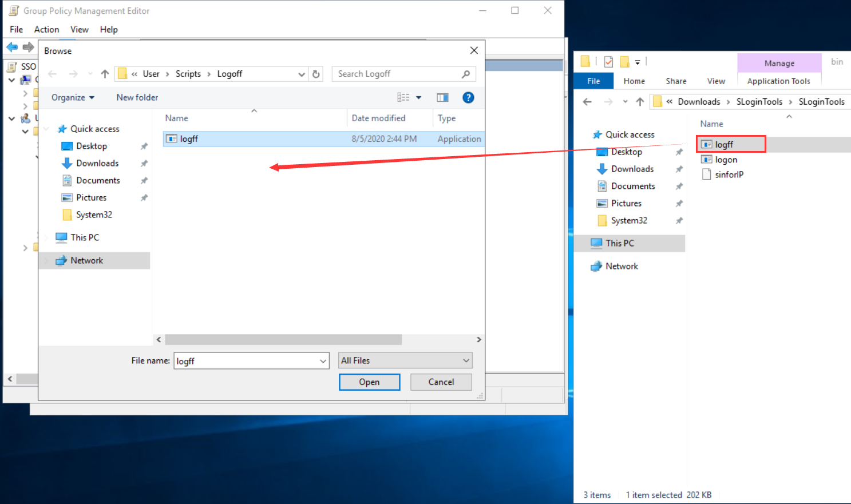Select Network in Browse dialog navigation pane
The image size is (851, 504).
[x=87, y=260]
